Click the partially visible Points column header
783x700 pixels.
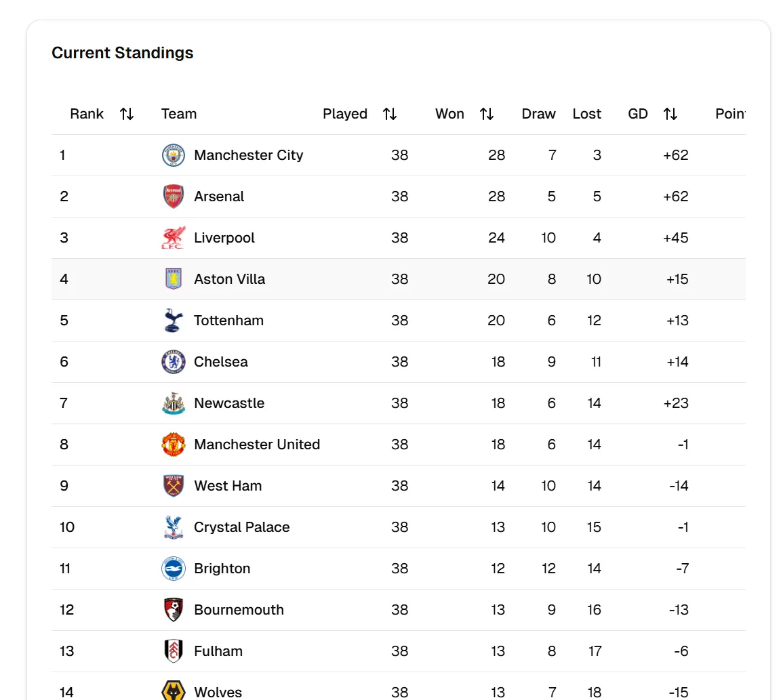[x=730, y=114]
